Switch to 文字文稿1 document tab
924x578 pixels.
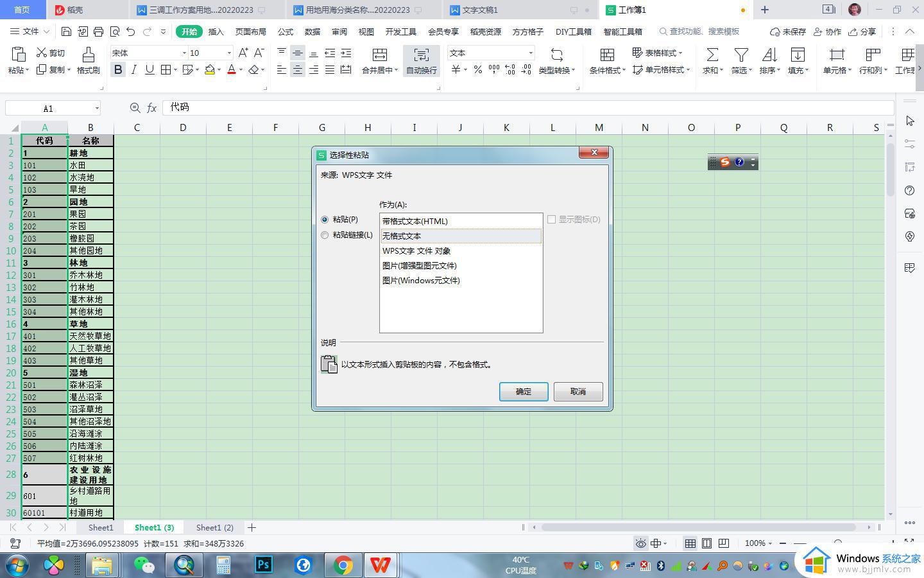480,10
